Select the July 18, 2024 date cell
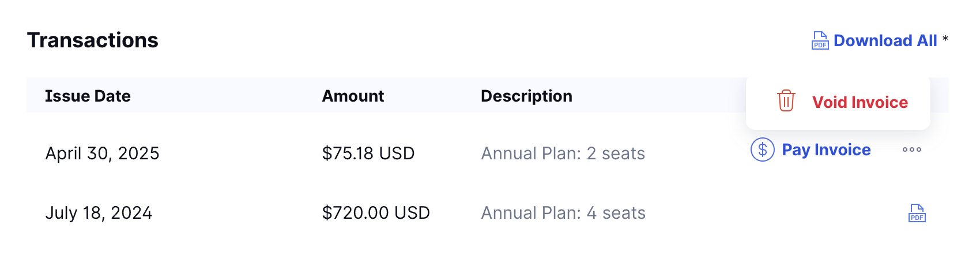980x254 pixels. 99,213
